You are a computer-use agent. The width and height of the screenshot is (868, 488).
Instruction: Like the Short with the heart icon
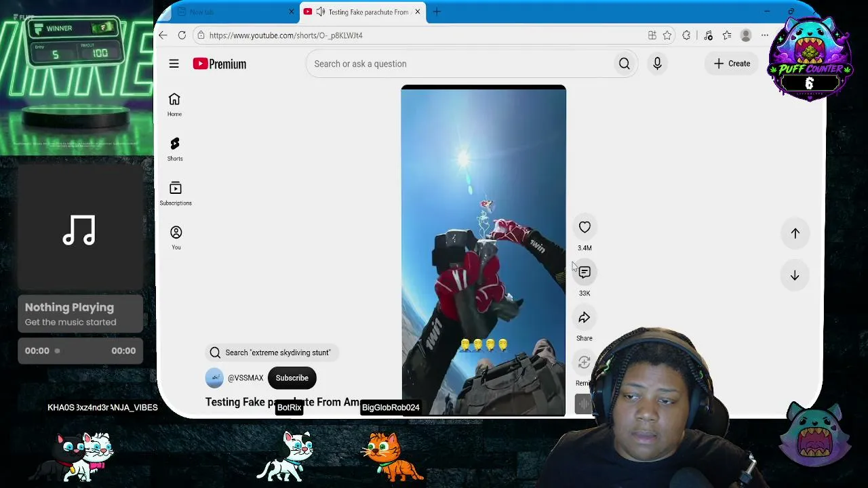[585, 227]
